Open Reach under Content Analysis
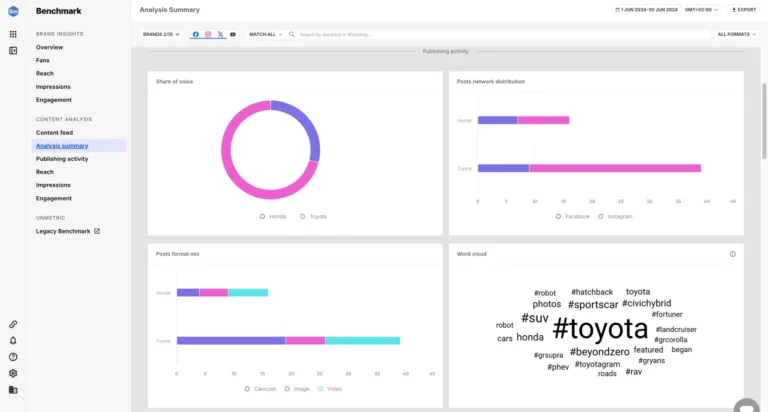The width and height of the screenshot is (768, 412). point(45,172)
